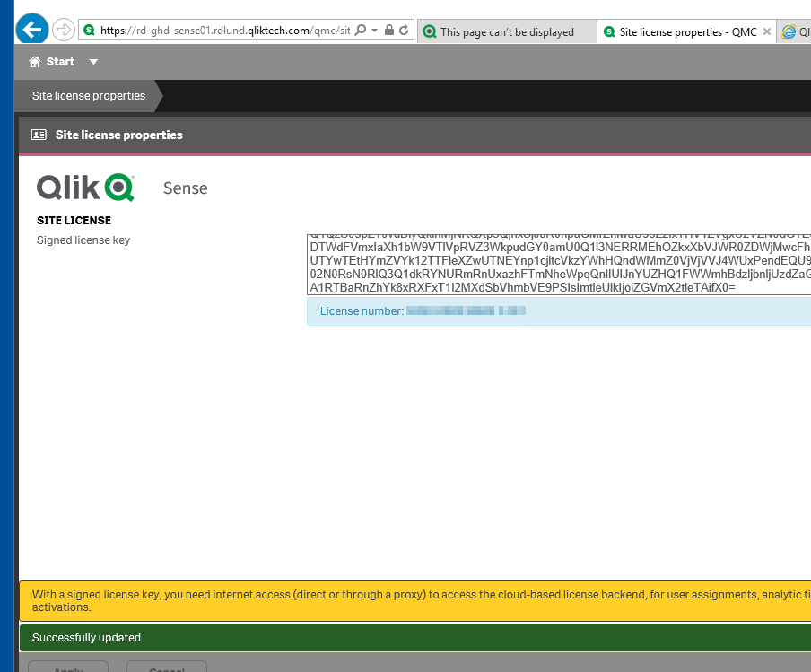This screenshot has width=811, height=672.
Task: Open the search provider dropdown next to the magnifier
Action: click(x=374, y=31)
